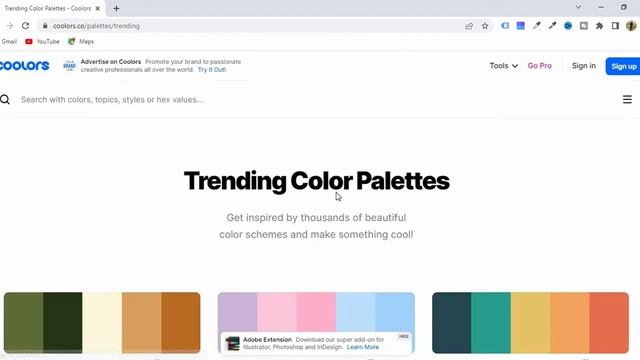Image resolution: width=640 pixels, height=360 pixels.
Task: Click the site lock icon
Action: pos(45,26)
